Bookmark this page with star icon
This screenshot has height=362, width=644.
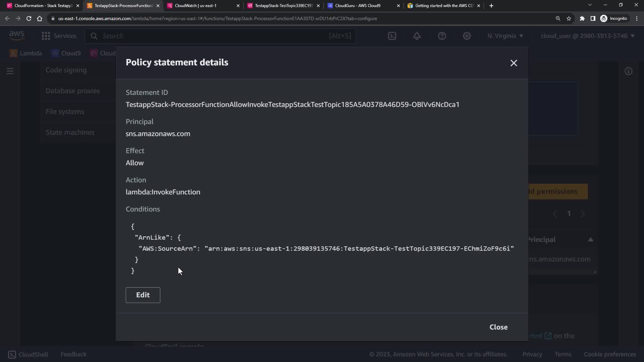tap(569, 18)
